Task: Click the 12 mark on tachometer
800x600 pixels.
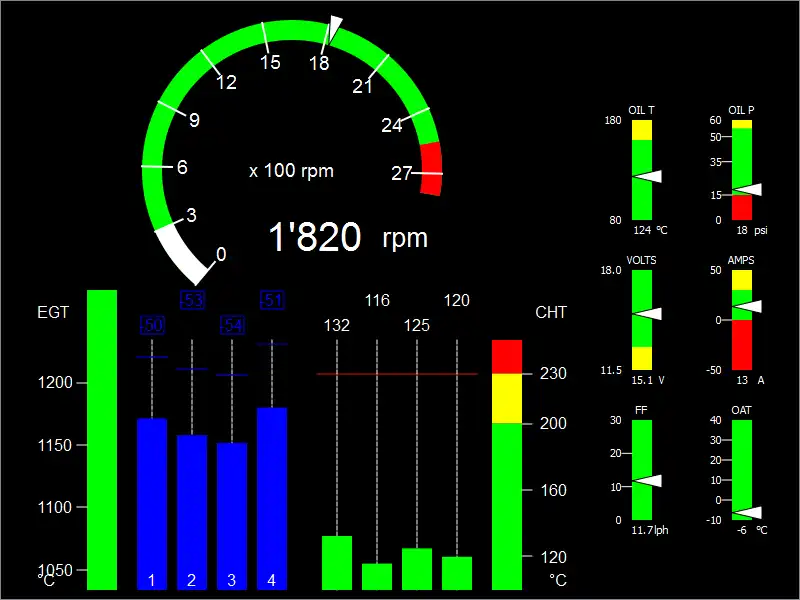Action: coord(226,82)
